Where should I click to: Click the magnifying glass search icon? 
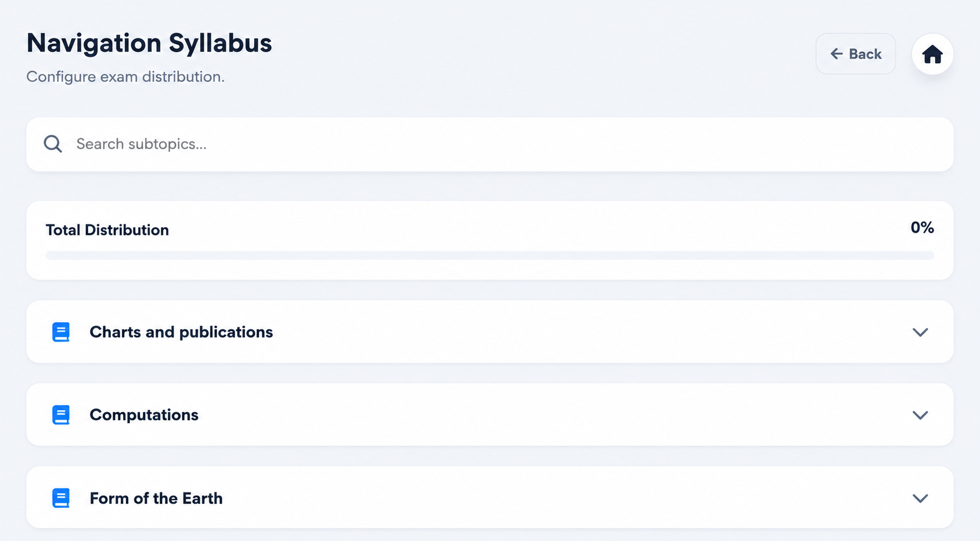pos(53,144)
